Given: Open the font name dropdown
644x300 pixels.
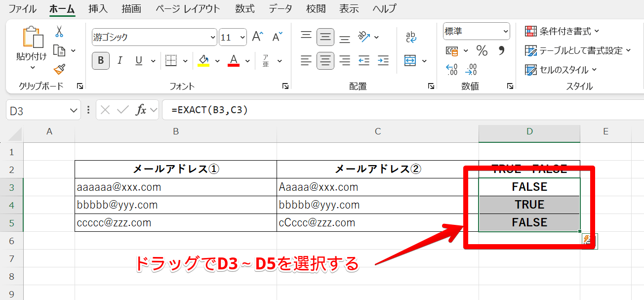Looking at the screenshot, I should point(213,37).
